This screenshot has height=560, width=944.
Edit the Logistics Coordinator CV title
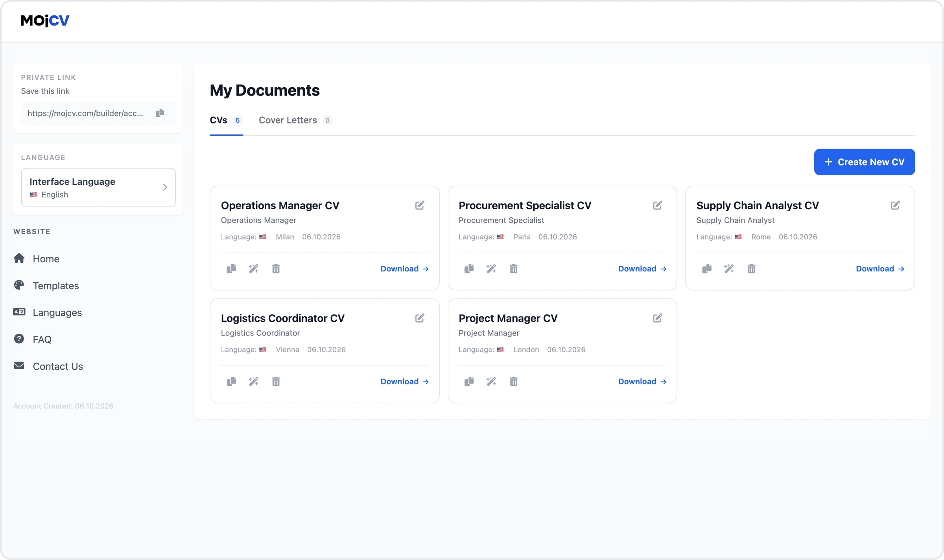click(x=420, y=318)
